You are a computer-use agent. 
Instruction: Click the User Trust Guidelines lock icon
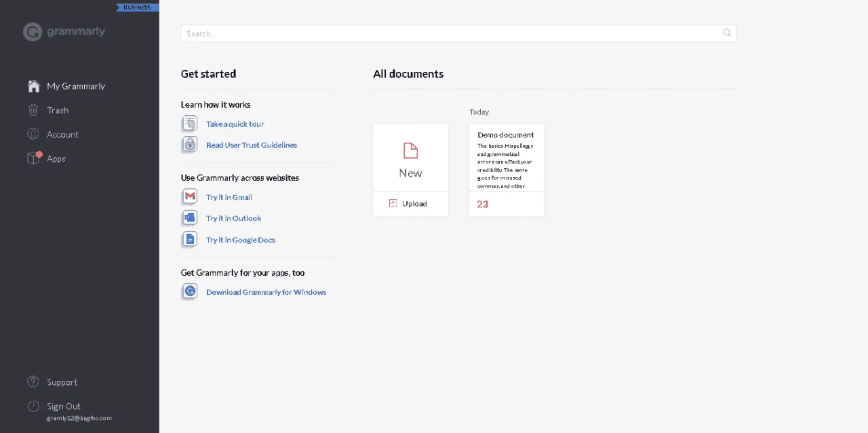point(190,144)
